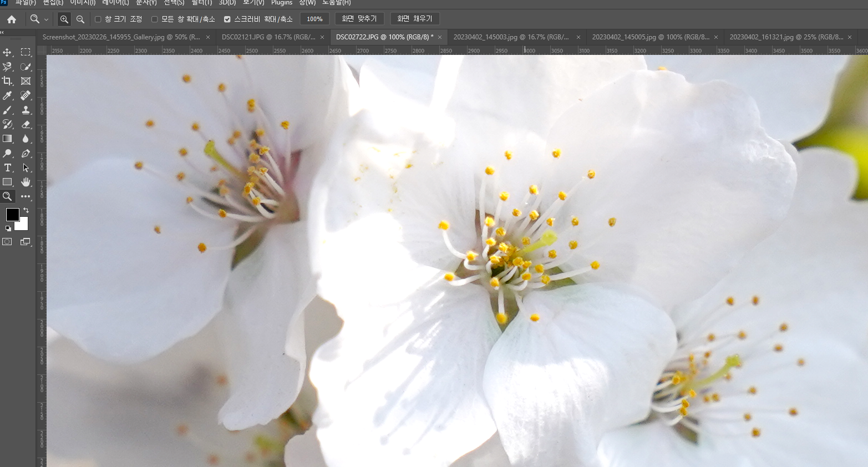Select the Horizontal Type tool
Image resolution: width=868 pixels, height=467 pixels.
pyautogui.click(x=7, y=167)
